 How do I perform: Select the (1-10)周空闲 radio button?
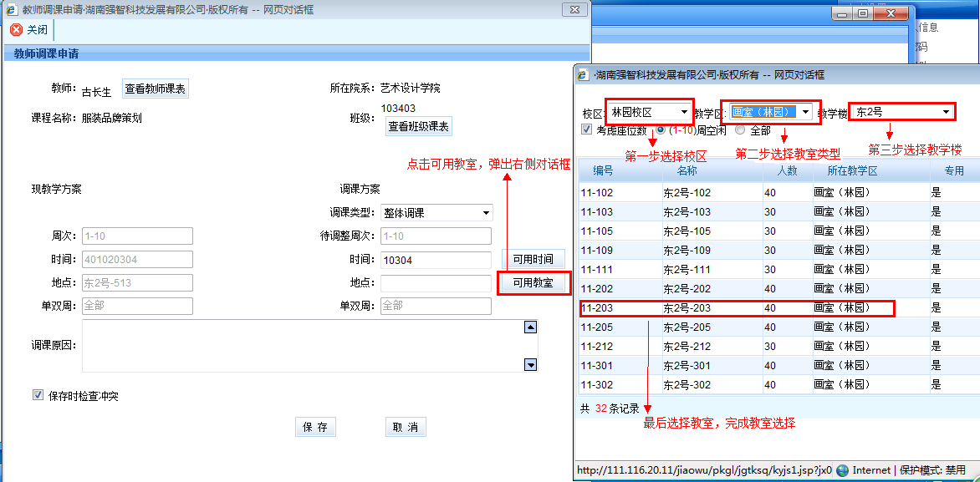661,130
